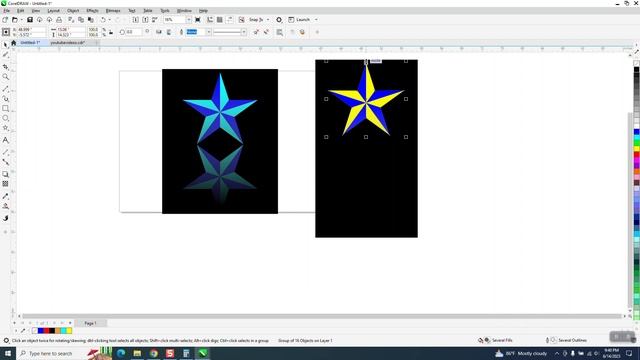Screen dimensions: 640x360
Task: Click the Welcome screen home icon
Action: click(x=13, y=42)
